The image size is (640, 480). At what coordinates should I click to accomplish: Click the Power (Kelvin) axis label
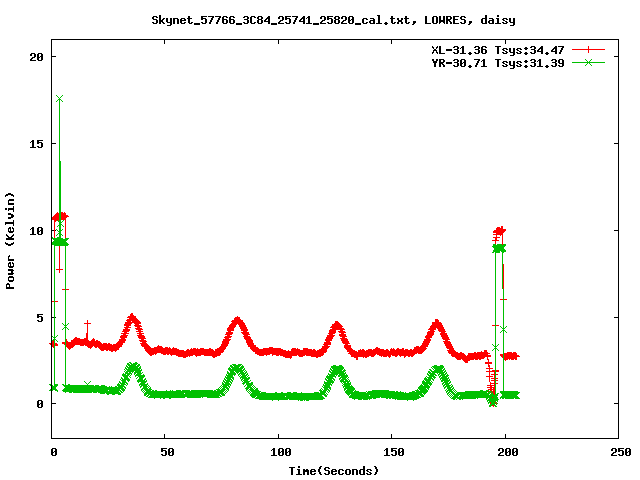pos(10,241)
